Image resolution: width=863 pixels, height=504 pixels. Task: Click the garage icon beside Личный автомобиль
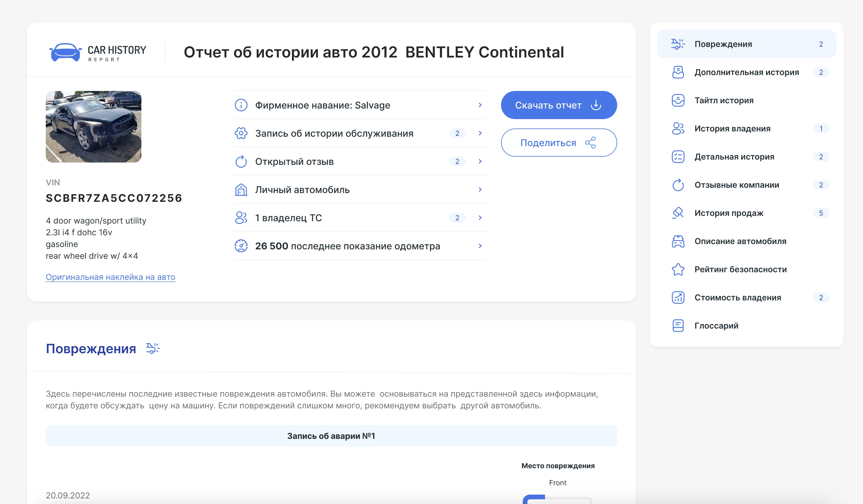click(x=241, y=189)
